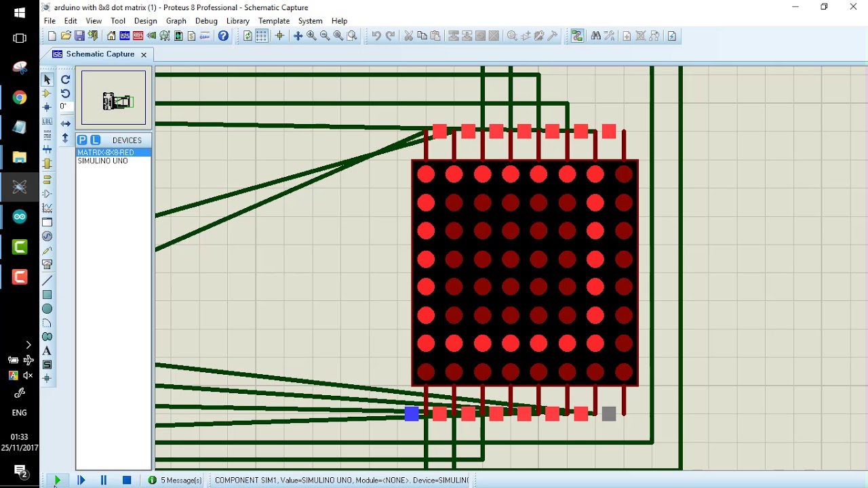Mirror horizontally with X-mirror icon

65,123
